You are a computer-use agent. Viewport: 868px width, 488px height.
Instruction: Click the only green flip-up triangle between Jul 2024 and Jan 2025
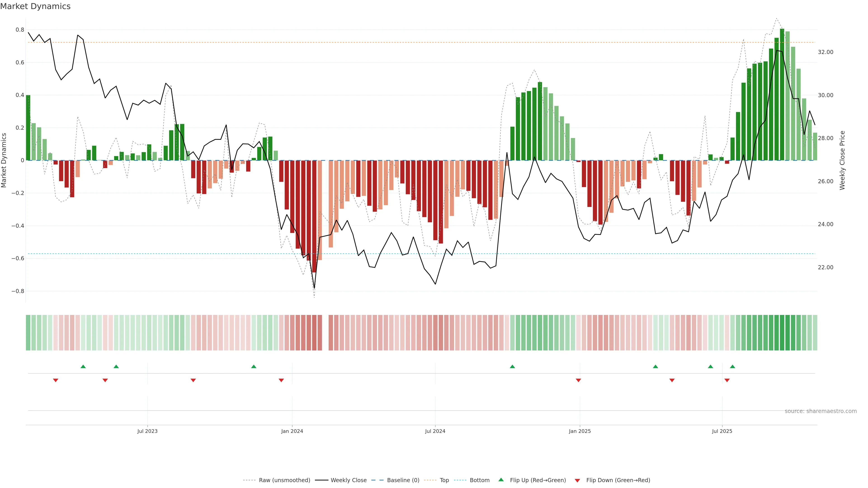(x=512, y=366)
